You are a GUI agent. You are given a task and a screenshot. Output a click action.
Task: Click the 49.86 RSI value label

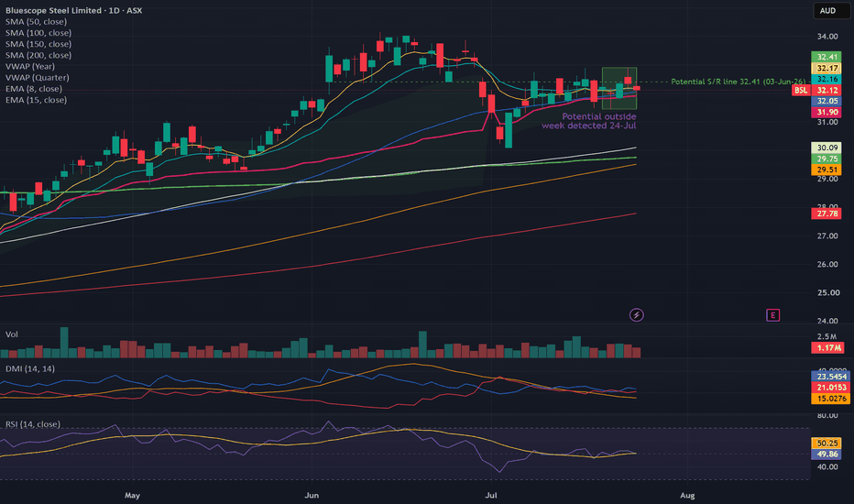point(827,455)
